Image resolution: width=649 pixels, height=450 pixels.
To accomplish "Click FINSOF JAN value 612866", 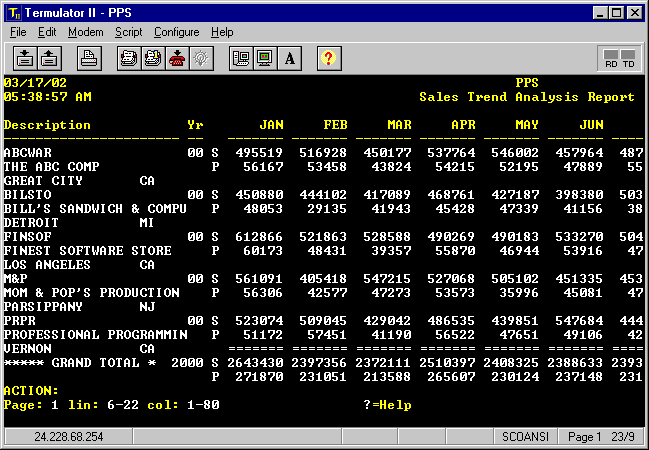I will (x=260, y=237).
